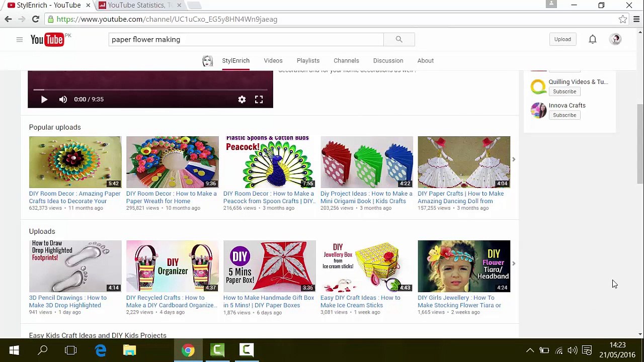Screen dimensions: 644x362
Task: Open Chrome menu with three lines
Action: point(636,19)
